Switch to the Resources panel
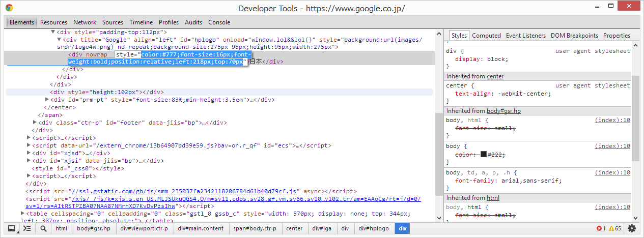Screen dimensions: 644x238 pos(53,22)
